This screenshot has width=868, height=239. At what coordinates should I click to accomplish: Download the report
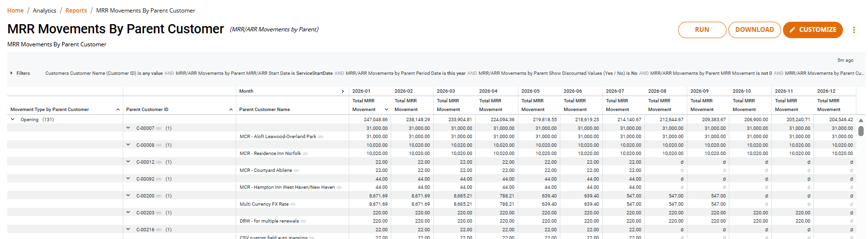click(754, 30)
